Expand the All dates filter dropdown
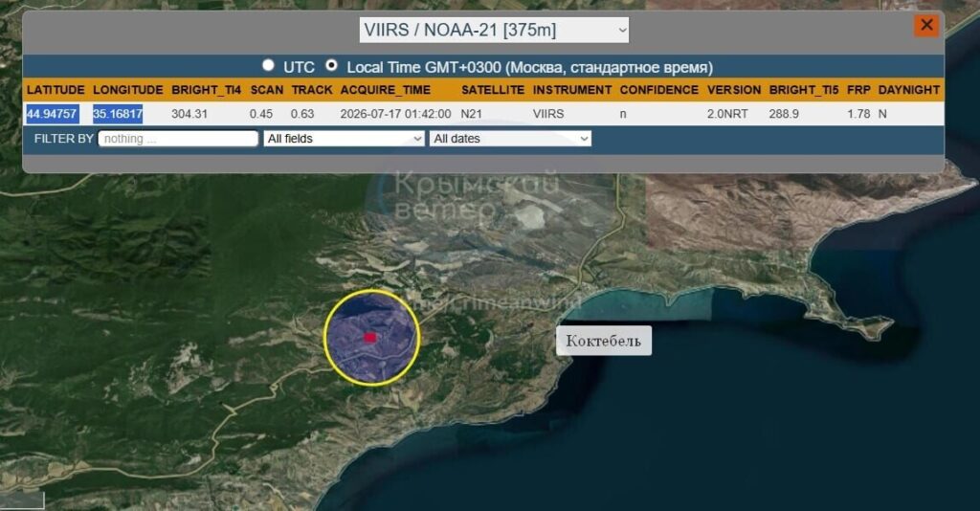The height and width of the screenshot is (511, 980). pos(510,139)
